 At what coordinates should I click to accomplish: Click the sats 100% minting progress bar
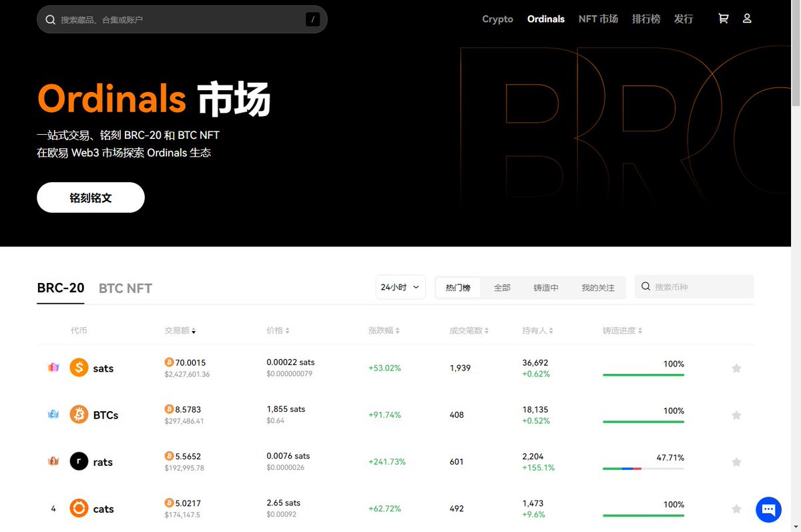tap(643, 375)
